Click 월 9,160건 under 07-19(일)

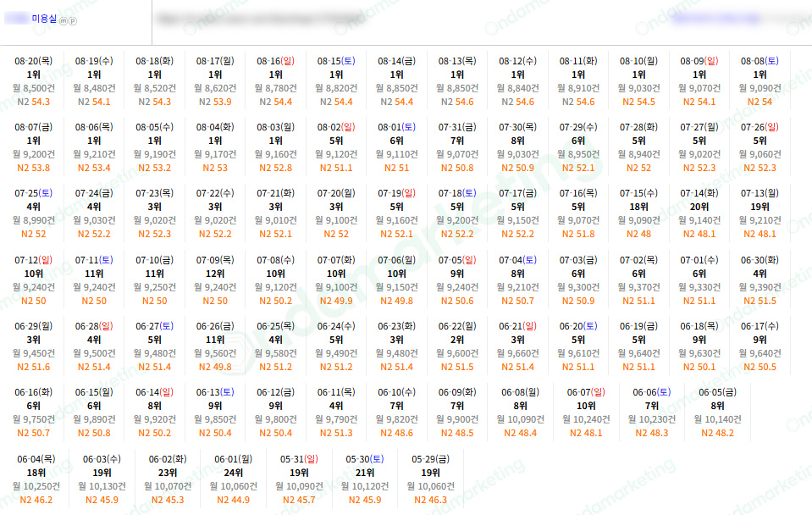397,220
